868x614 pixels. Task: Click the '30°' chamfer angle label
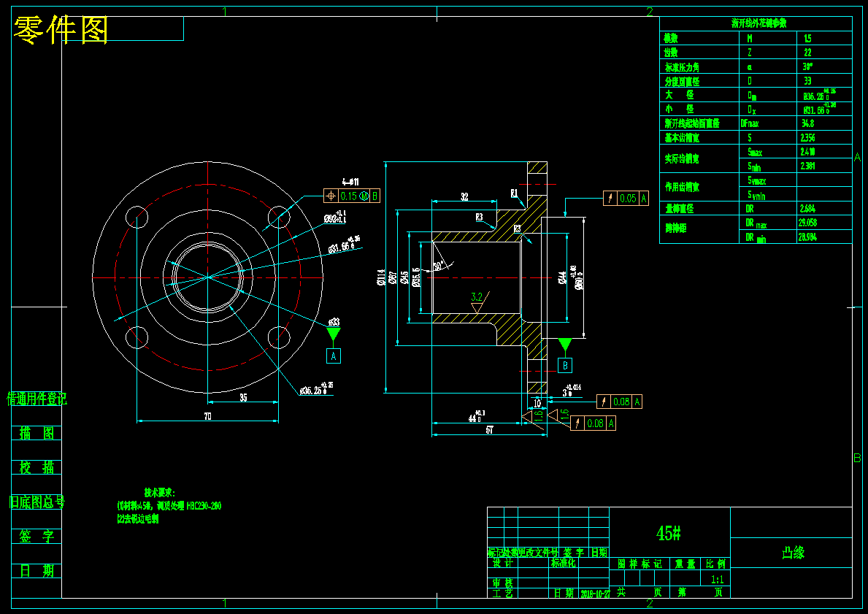coord(439,266)
